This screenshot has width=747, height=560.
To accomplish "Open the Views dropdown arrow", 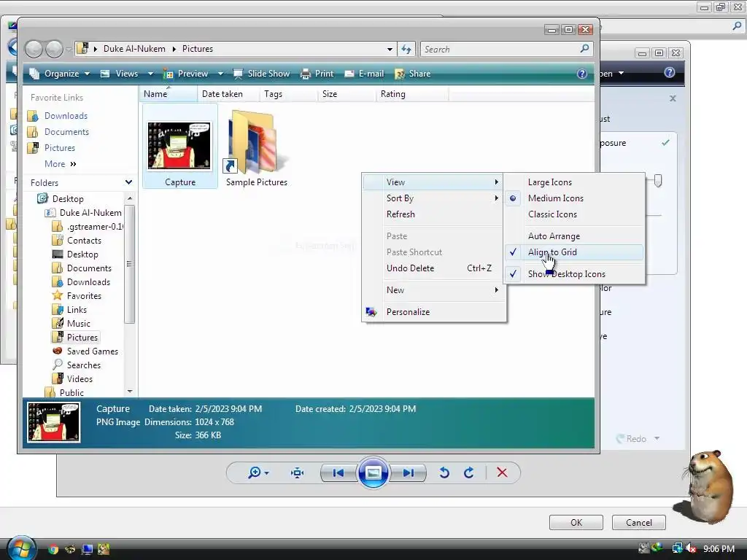I will coord(150,74).
